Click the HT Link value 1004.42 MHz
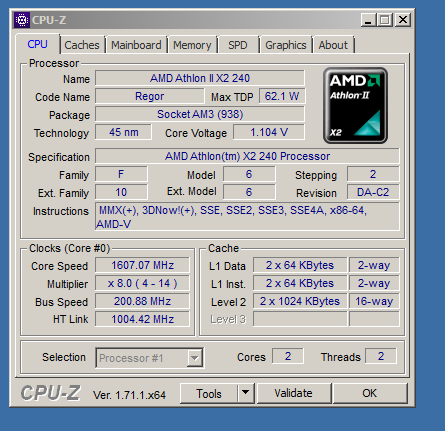The width and height of the screenshot is (445, 431). [142, 319]
